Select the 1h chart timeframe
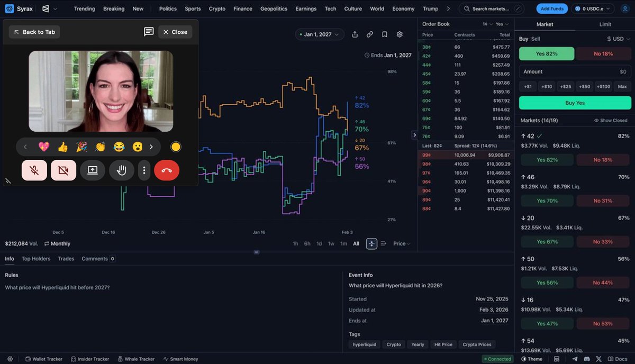This screenshot has width=635, height=364. [x=295, y=243]
